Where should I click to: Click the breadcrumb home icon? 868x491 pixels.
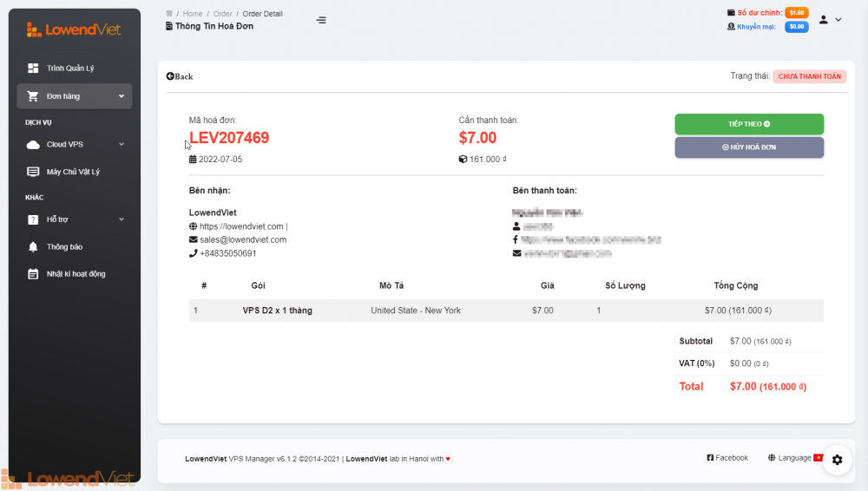pos(169,13)
